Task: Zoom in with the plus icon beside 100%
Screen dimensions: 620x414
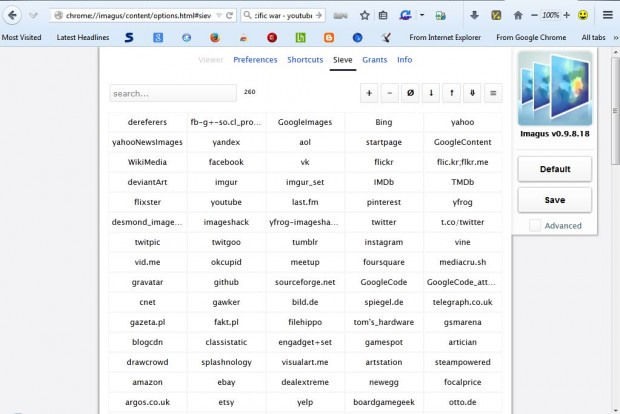Action: (x=566, y=15)
